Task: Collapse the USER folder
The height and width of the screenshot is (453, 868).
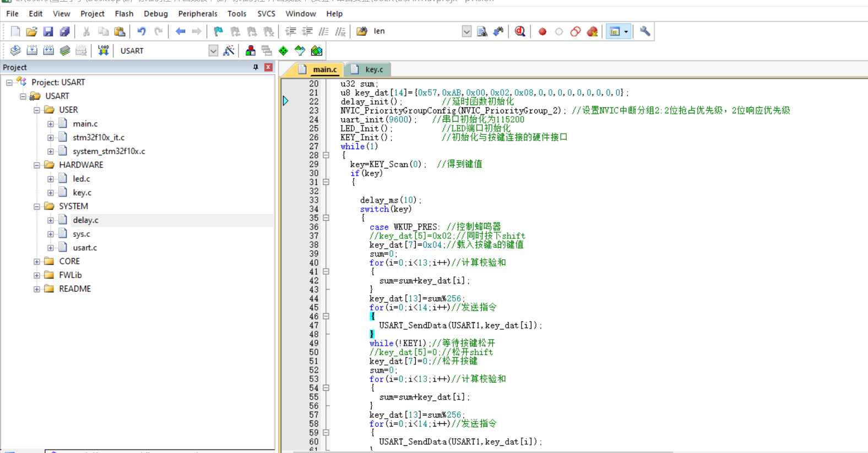Action: click(37, 110)
